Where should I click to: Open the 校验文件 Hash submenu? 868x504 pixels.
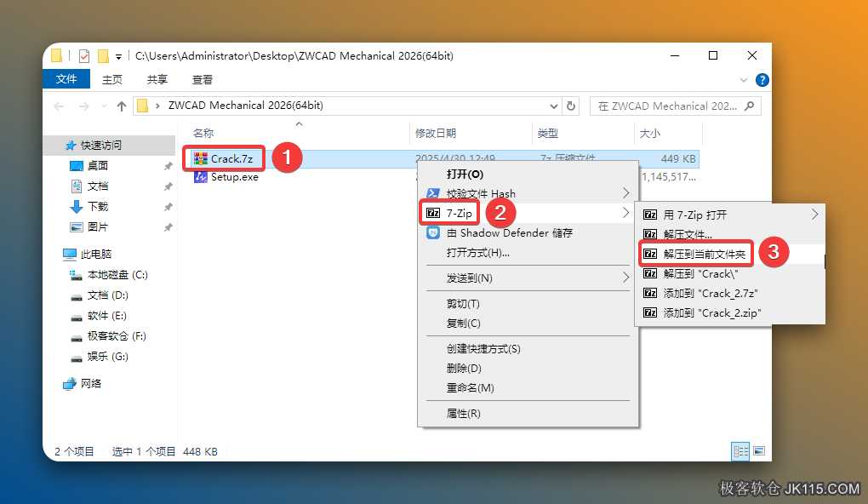click(528, 193)
